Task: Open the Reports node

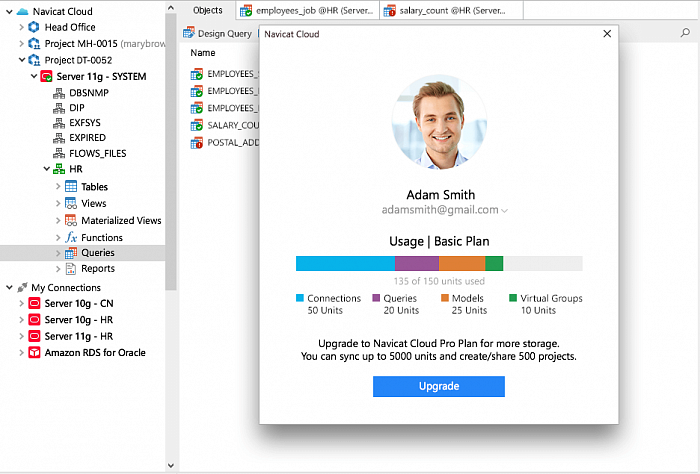Action: coord(97,268)
